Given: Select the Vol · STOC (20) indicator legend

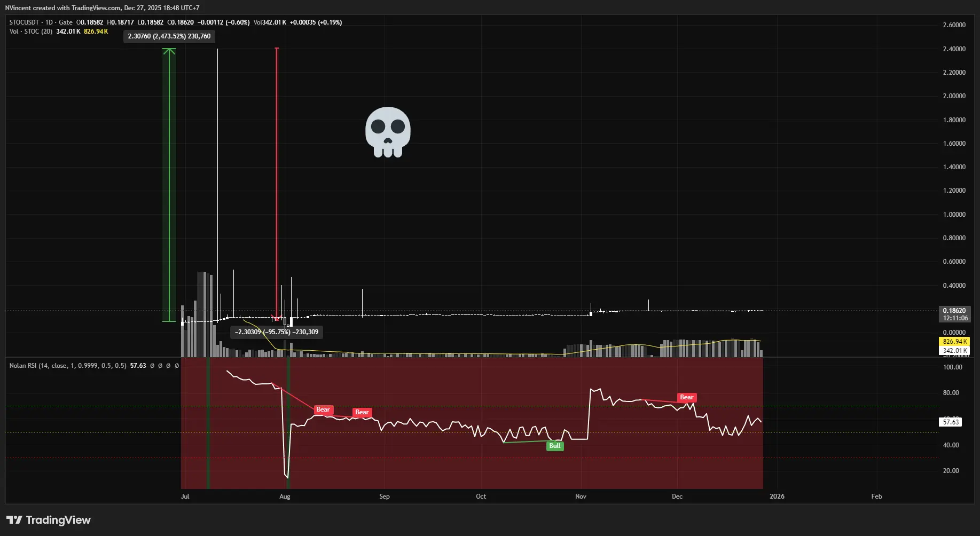Looking at the screenshot, I should [31, 31].
